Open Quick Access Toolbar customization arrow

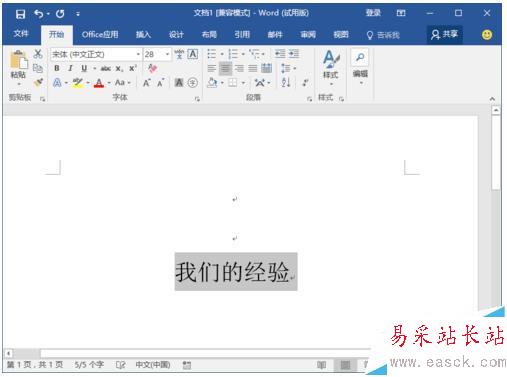pyautogui.click(x=78, y=14)
